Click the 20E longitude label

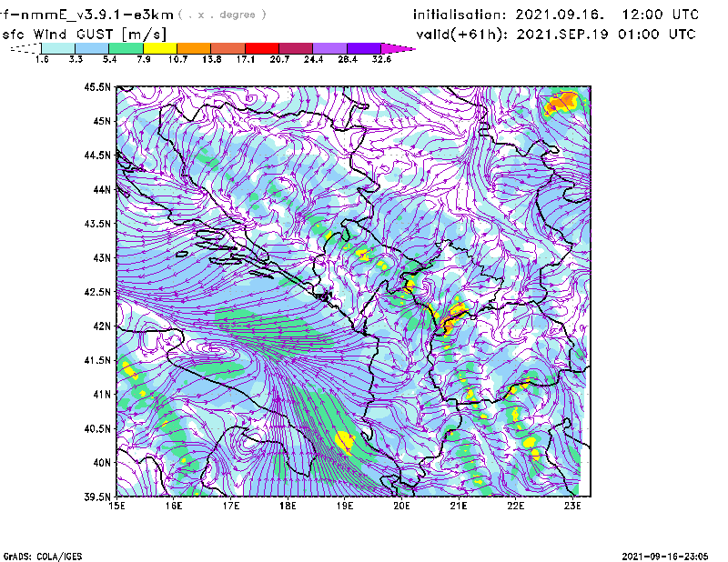click(401, 506)
